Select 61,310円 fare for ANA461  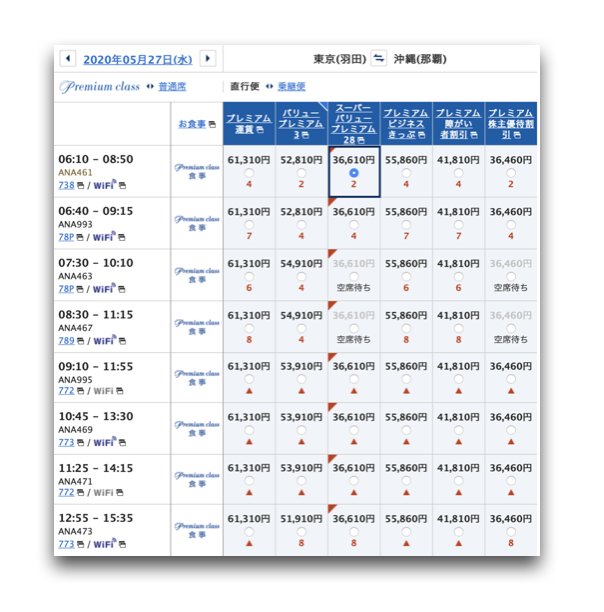pos(249,173)
